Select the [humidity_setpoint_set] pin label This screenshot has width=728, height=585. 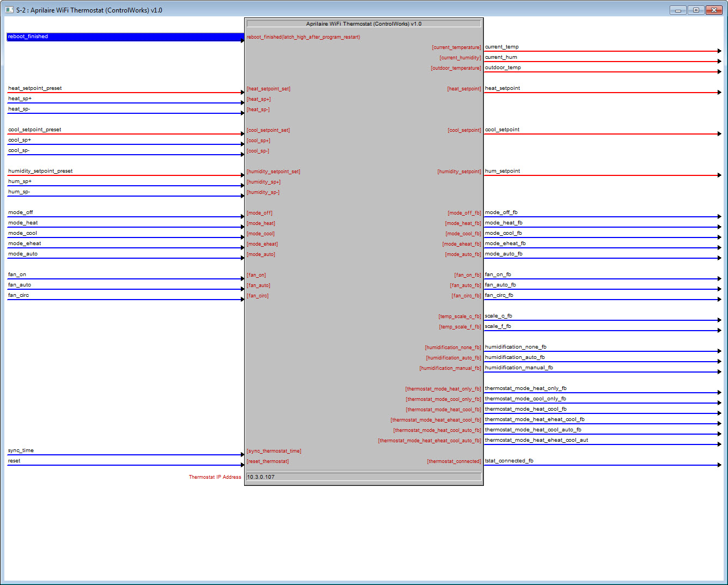pyautogui.click(x=274, y=172)
